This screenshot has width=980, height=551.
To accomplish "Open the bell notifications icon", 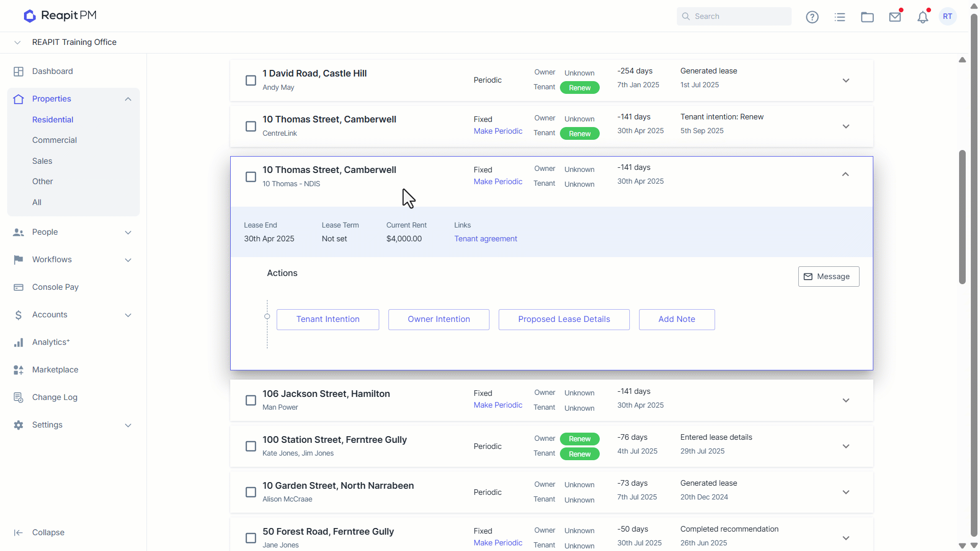I will coord(922,17).
